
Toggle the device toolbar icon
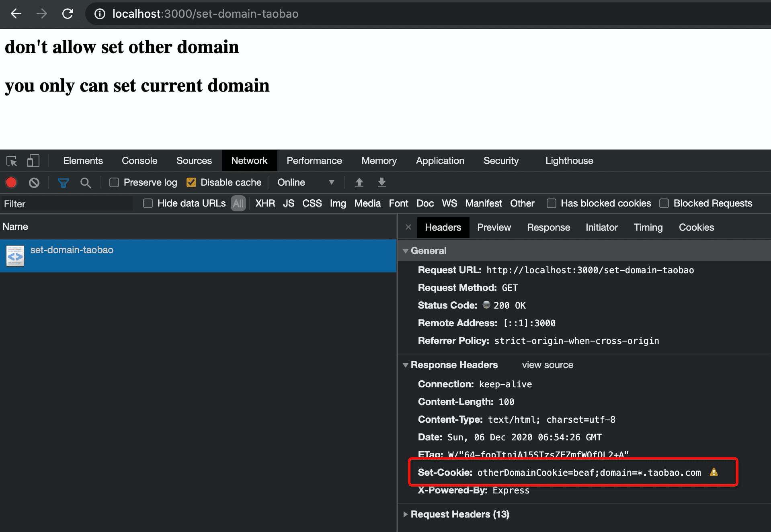click(x=33, y=161)
